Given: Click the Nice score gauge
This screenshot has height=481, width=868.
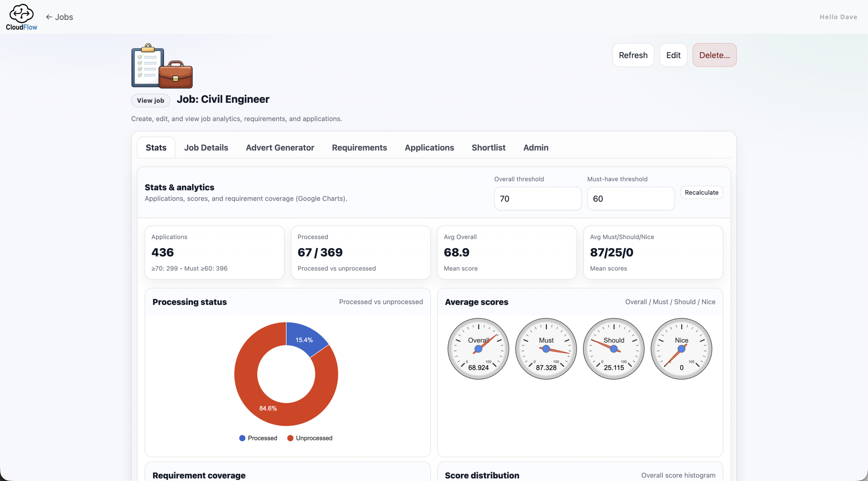Looking at the screenshot, I should 681,348.
